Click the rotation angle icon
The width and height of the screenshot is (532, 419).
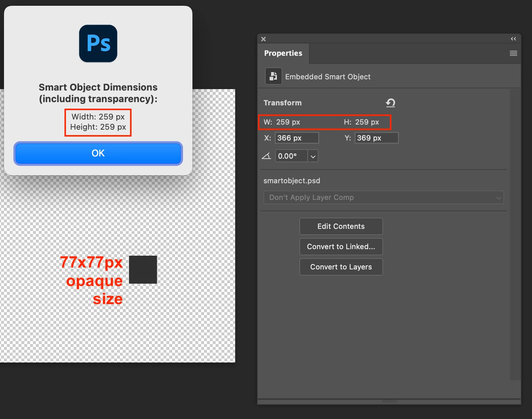(x=266, y=156)
